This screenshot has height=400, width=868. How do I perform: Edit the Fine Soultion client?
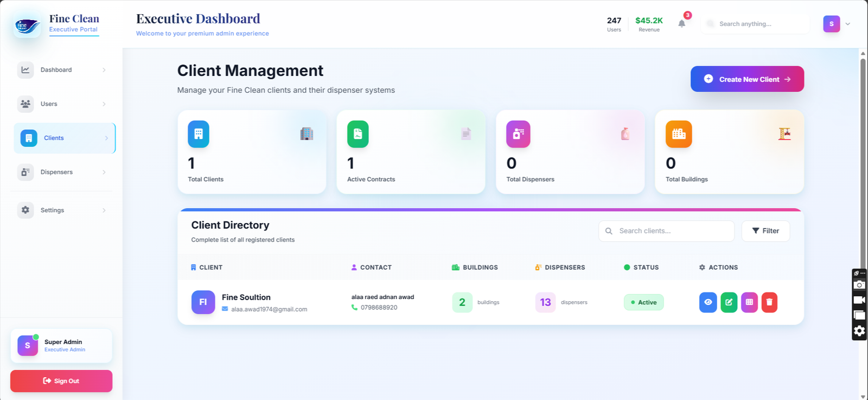point(729,302)
